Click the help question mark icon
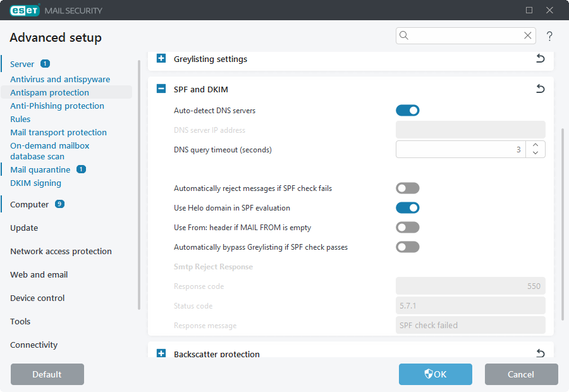The image size is (569, 392). [549, 36]
